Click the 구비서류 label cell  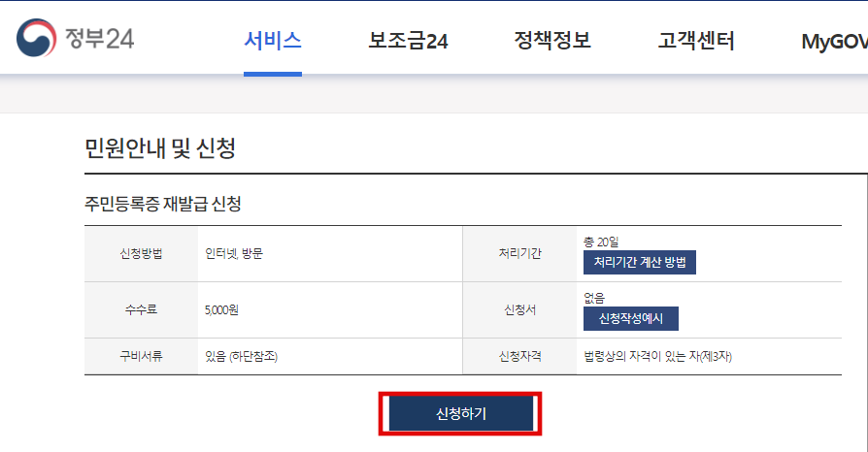(x=141, y=356)
